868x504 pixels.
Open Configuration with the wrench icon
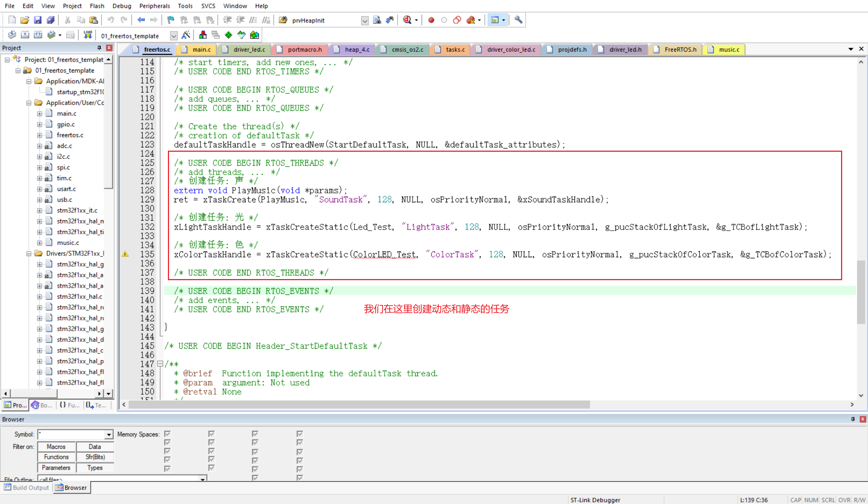518,20
